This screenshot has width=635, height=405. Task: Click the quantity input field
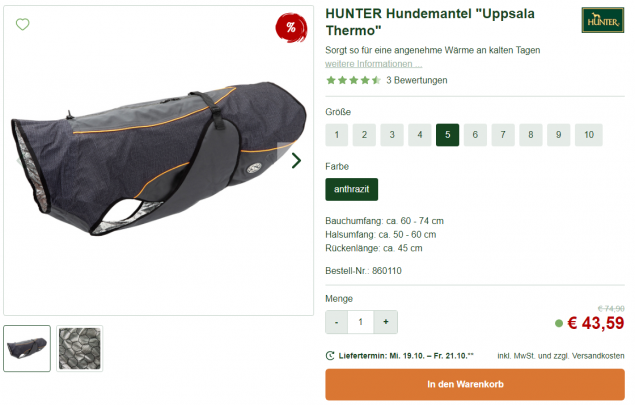(361, 322)
